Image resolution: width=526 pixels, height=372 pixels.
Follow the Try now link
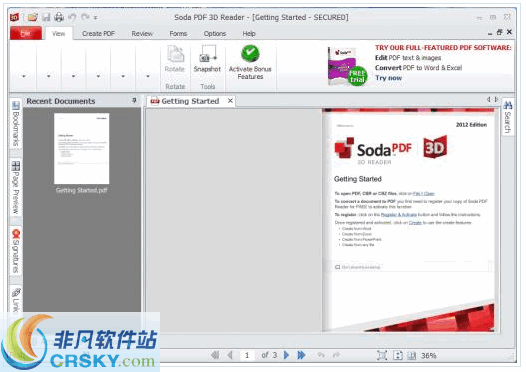click(388, 78)
